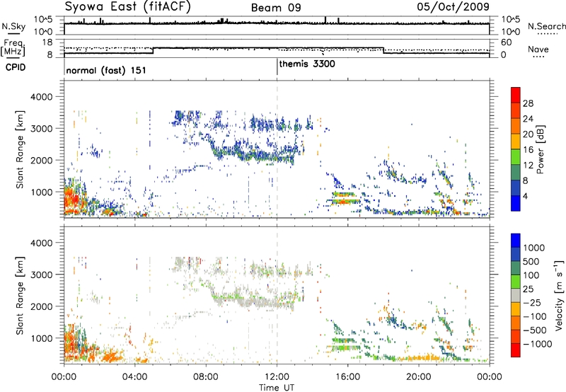Click the '16:00' time tick label
The width and height of the screenshot is (566, 392).
coord(347,377)
